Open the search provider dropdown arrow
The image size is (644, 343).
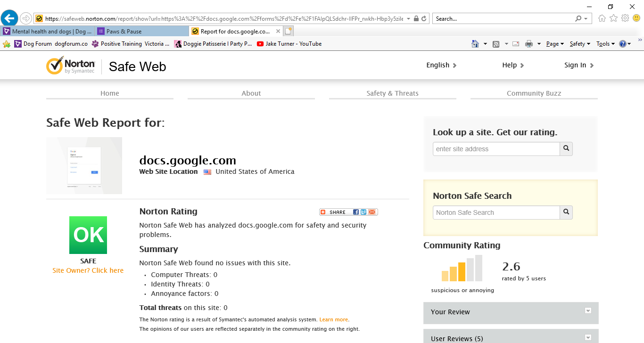586,19
